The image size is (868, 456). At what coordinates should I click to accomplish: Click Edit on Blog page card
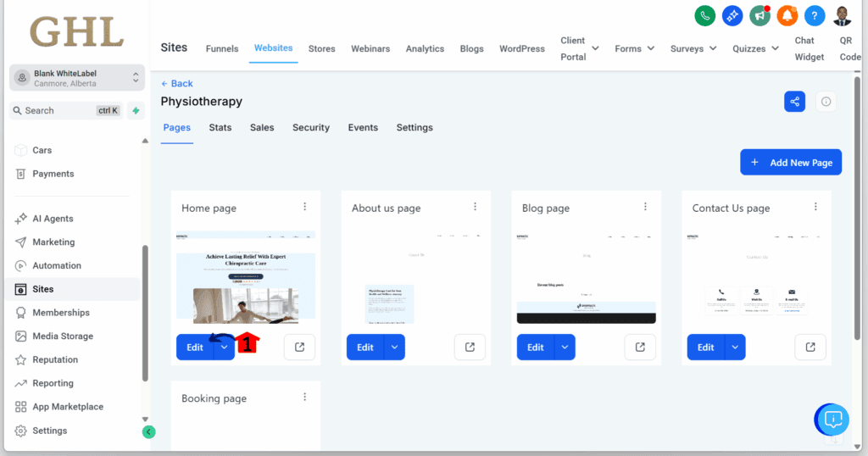536,347
